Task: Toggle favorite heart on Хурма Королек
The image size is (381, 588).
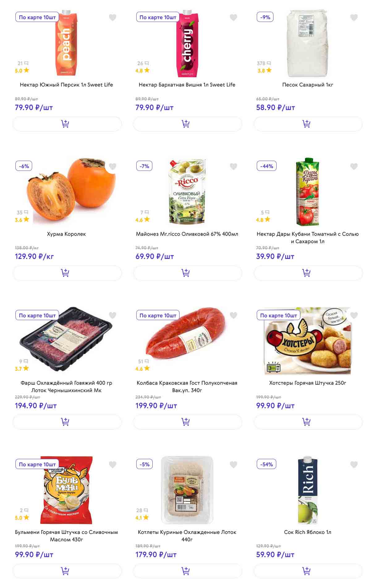Action: (x=113, y=167)
